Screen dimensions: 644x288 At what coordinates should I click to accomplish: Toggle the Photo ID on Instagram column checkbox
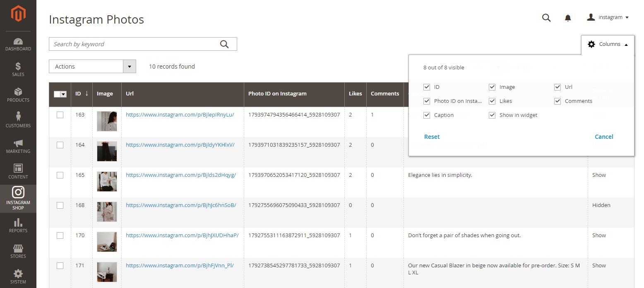(427, 101)
